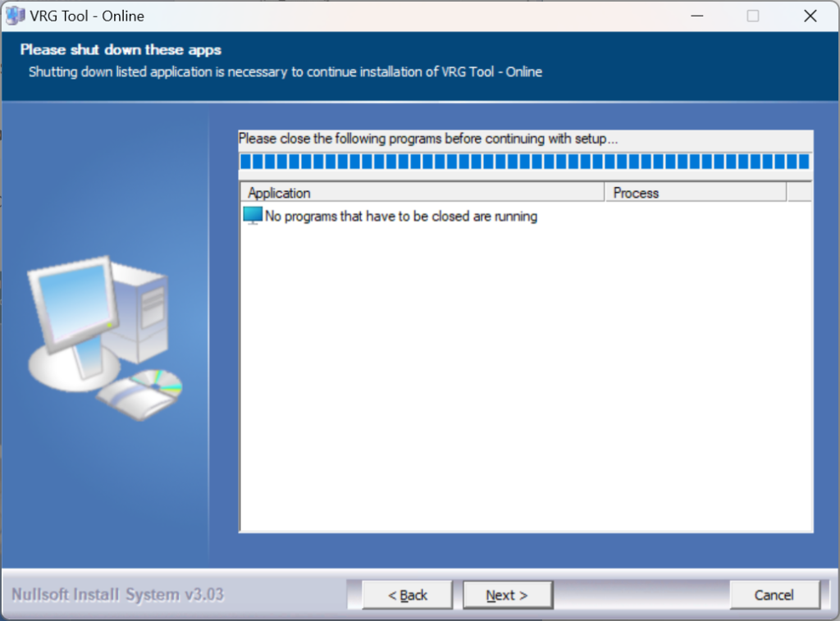Click the Nullsoft Install System v3.03 label
The width and height of the screenshot is (840, 621).
coord(117,594)
